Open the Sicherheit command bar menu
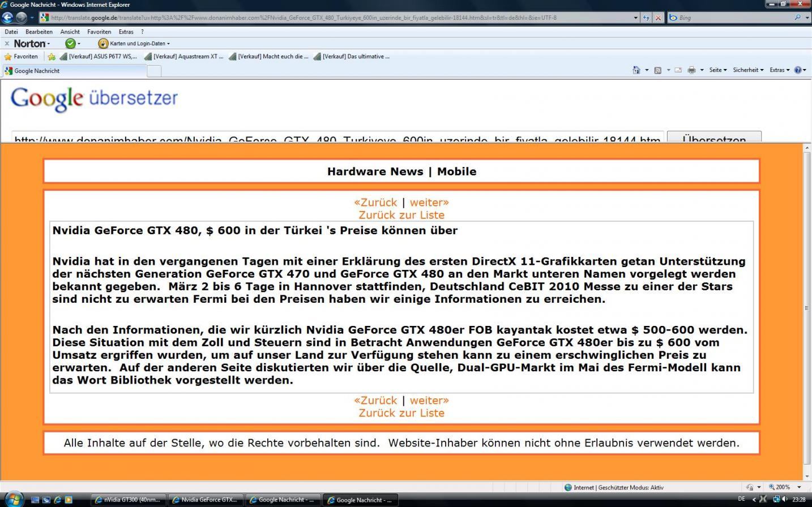The image size is (812, 507). pos(748,70)
